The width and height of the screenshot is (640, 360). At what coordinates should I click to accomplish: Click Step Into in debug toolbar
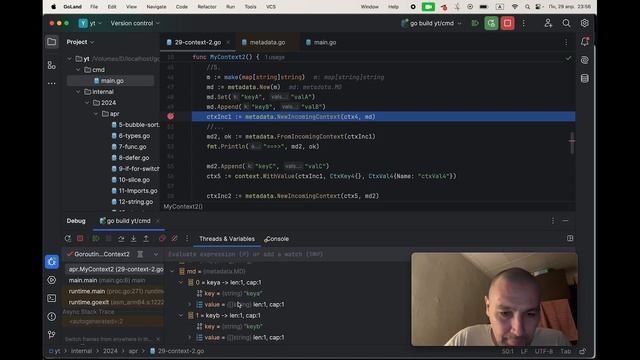tap(133, 238)
